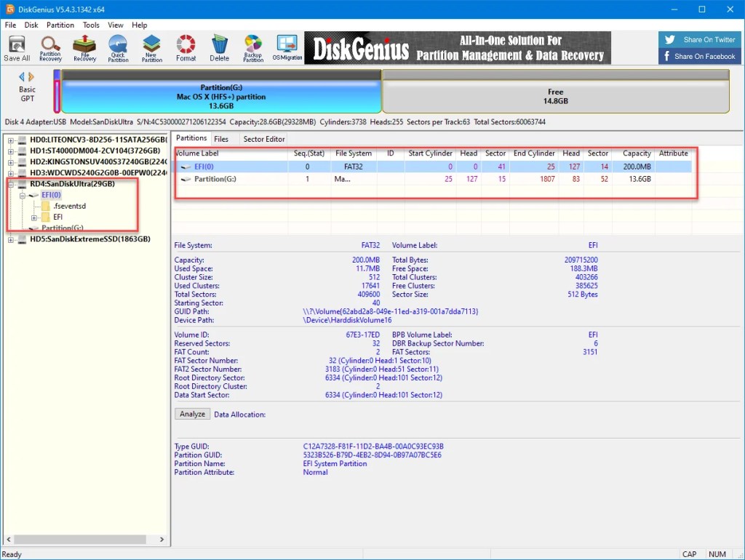Go to next disk arrow
The height and width of the screenshot is (560, 745).
tap(31, 76)
